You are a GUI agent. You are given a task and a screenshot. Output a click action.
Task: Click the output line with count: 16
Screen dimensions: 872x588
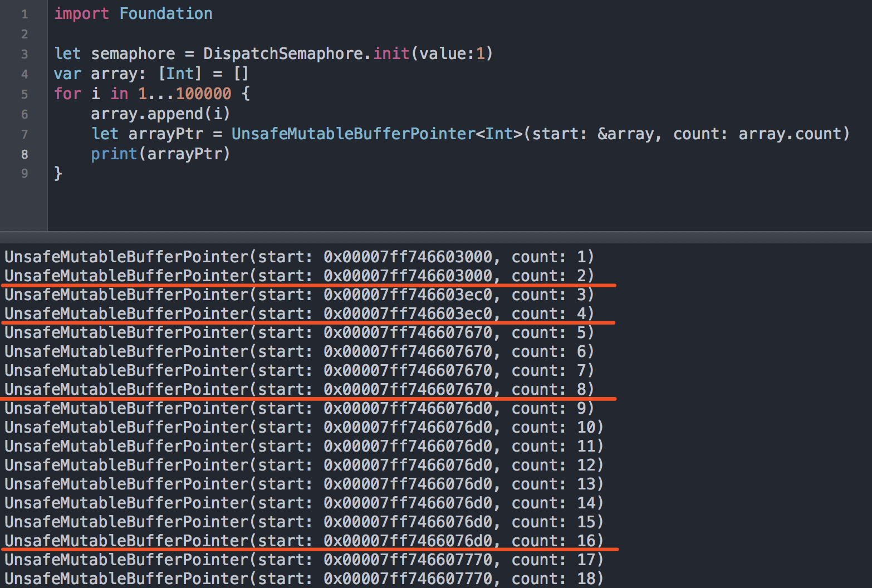(x=304, y=541)
